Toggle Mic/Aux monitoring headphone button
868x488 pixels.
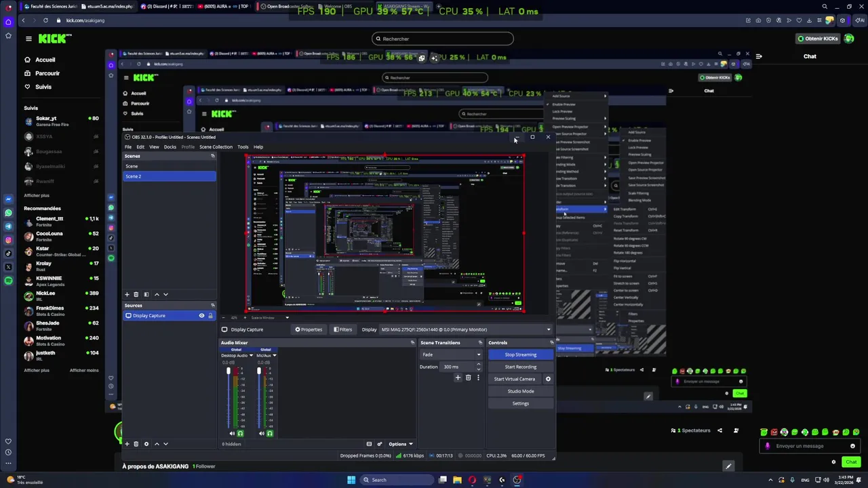click(x=269, y=434)
